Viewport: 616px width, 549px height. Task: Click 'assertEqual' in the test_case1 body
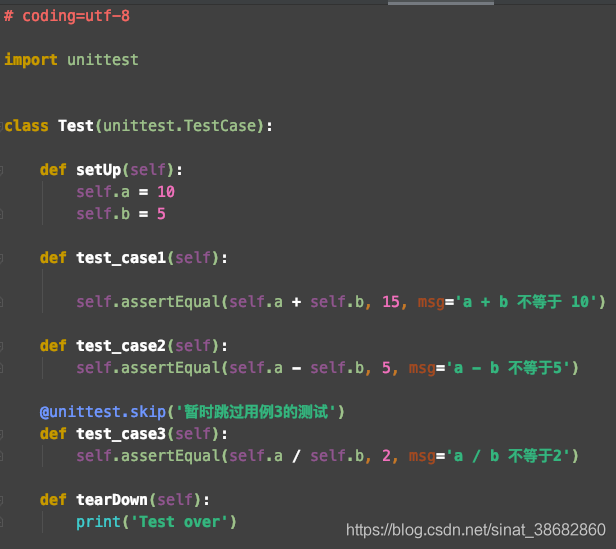click(170, 302)
